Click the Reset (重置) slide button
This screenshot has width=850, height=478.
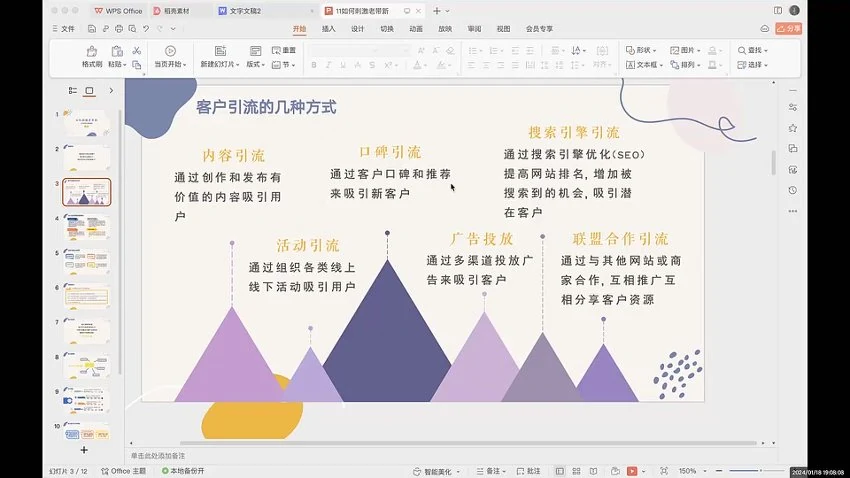284,50
